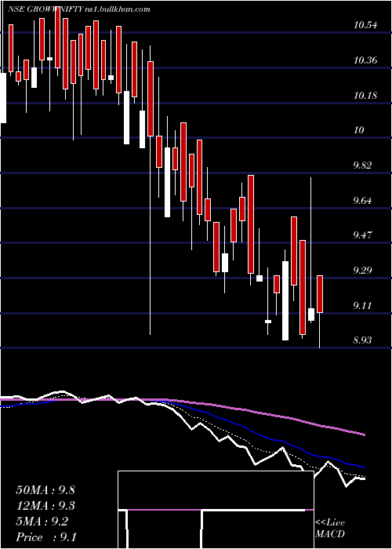
Task: Select the 10.54 price axis label
Action: tap(365, 25)
